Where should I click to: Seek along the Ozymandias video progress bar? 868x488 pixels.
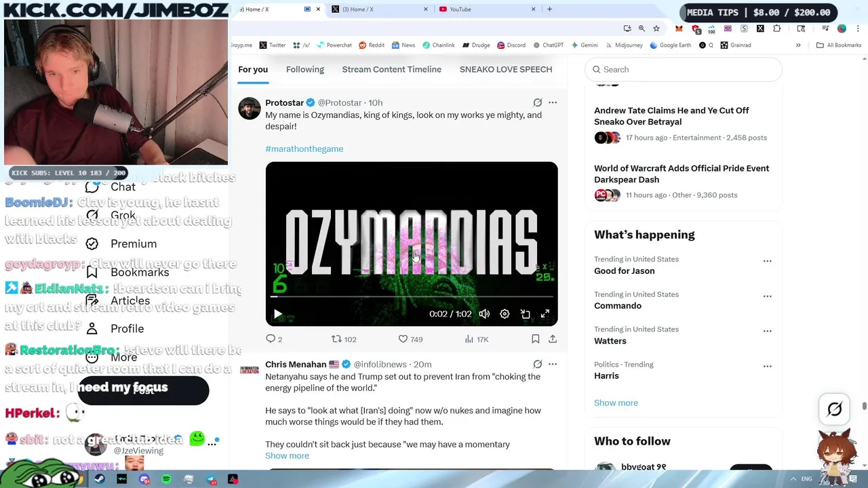tap(412, 297)
